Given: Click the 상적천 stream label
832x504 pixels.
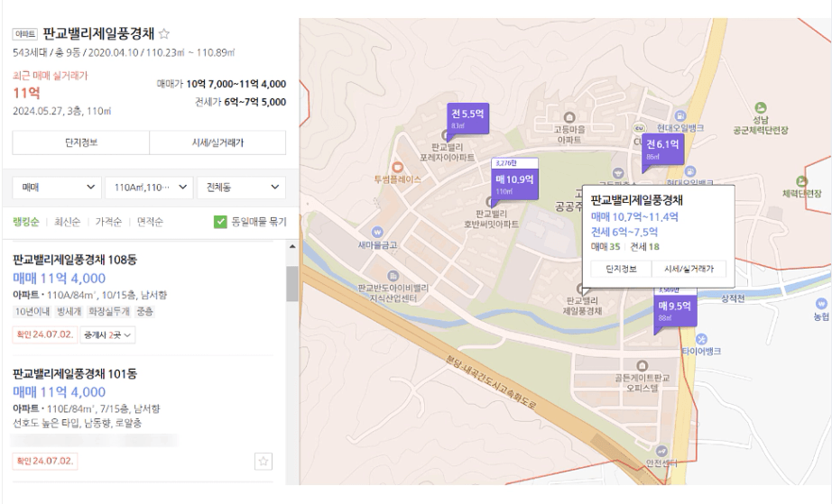Looking at the screenshot, I should tap(733, 298).
